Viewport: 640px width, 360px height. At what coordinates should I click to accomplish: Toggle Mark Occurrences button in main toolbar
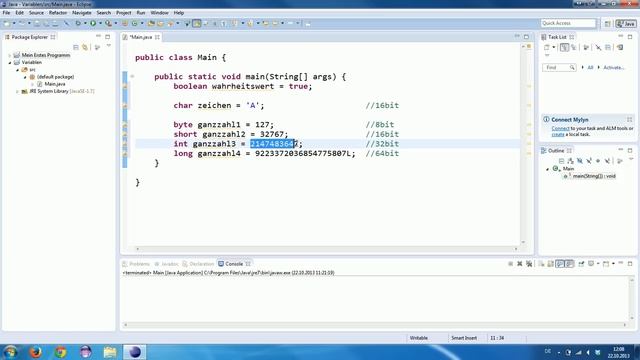click(x=197, y=24)
